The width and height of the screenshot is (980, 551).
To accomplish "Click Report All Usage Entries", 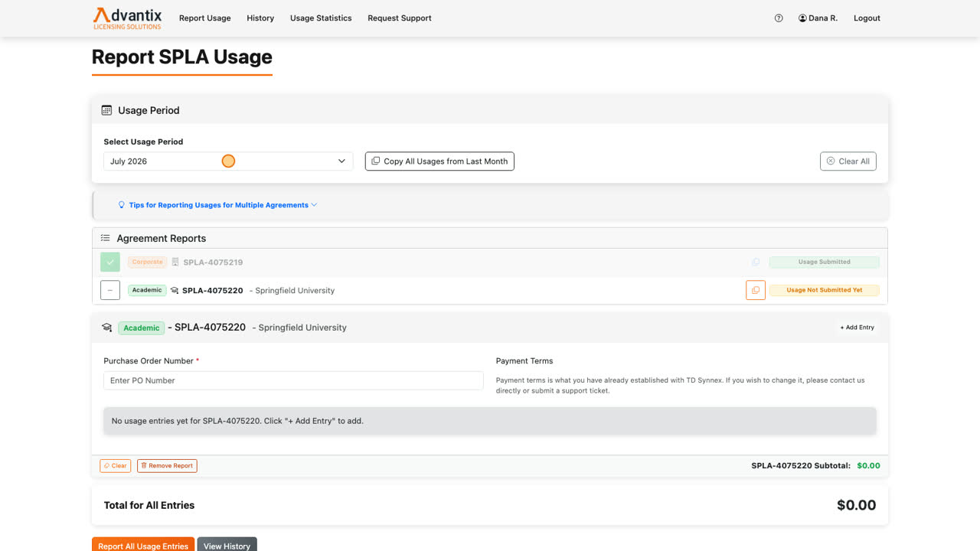I will (143, 545).
